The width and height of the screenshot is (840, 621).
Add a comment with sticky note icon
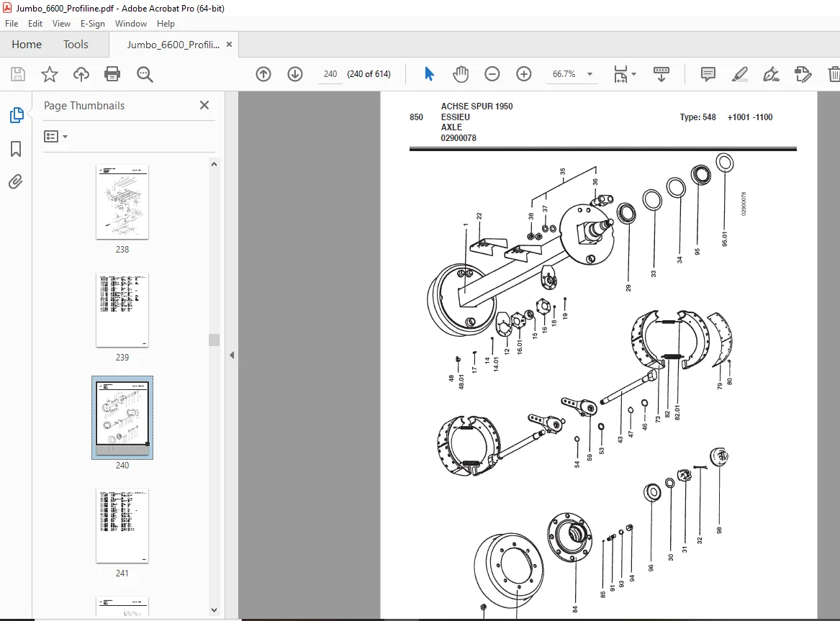pos(708,74)
